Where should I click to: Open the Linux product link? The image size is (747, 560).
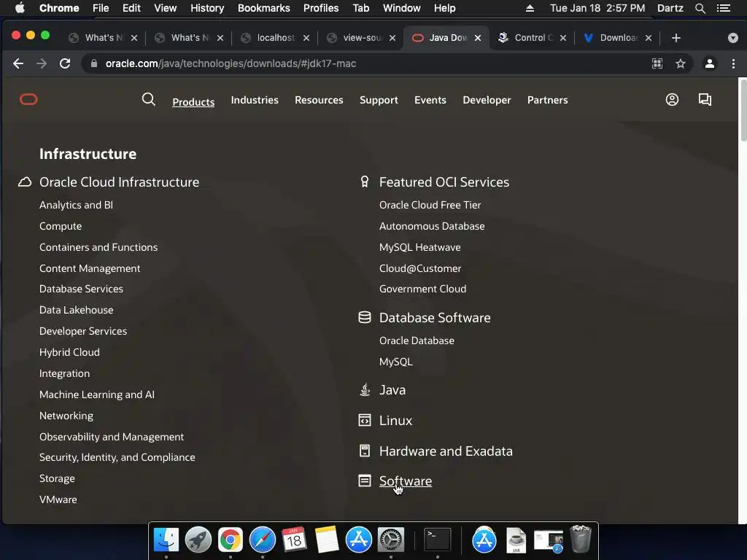(395, 421)
